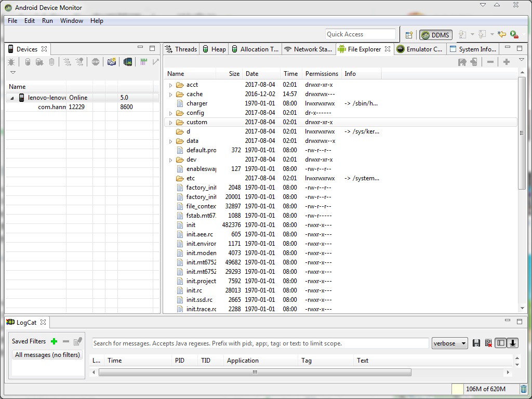Click the run external tools icon
The image size is (532, 399).
tap(514, 34)
